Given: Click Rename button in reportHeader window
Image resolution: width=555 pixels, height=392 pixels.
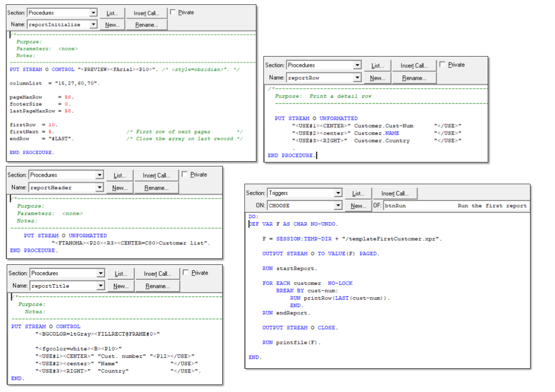Looking at the screenshot, I should pyautogui.click(x=156, y=188).
